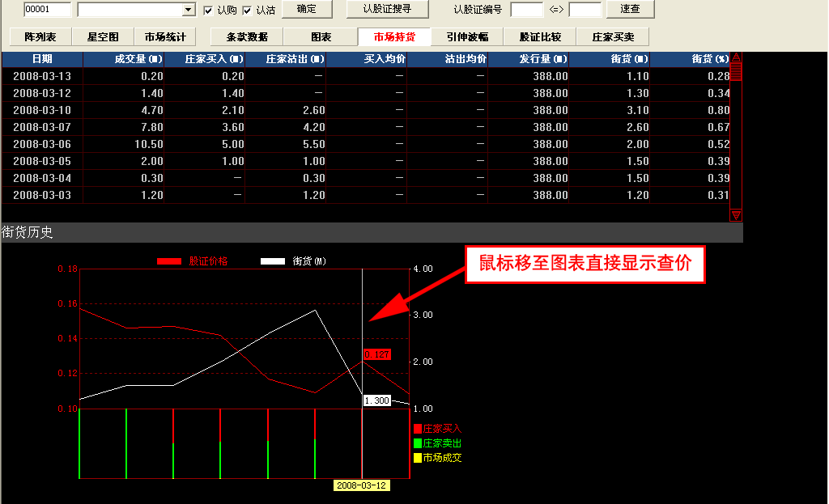Click the 1.300 value label on chart
Screen dimensions: 829x504
376,400
